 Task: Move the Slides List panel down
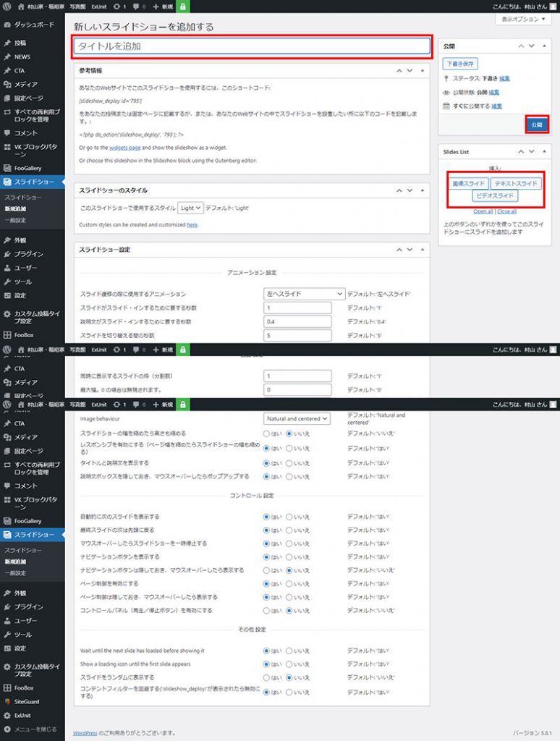[x=530, y=152]
